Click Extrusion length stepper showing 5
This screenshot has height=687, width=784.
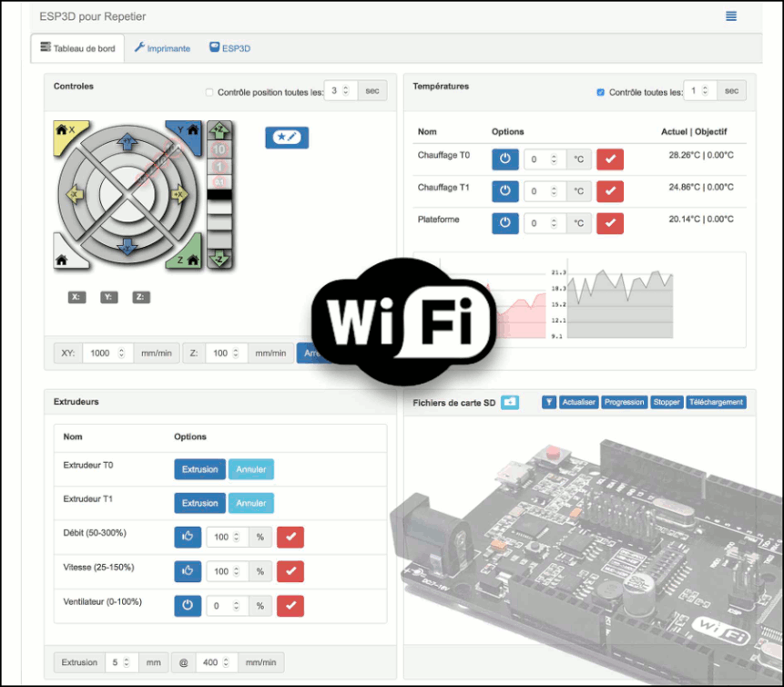coord(121,662)
